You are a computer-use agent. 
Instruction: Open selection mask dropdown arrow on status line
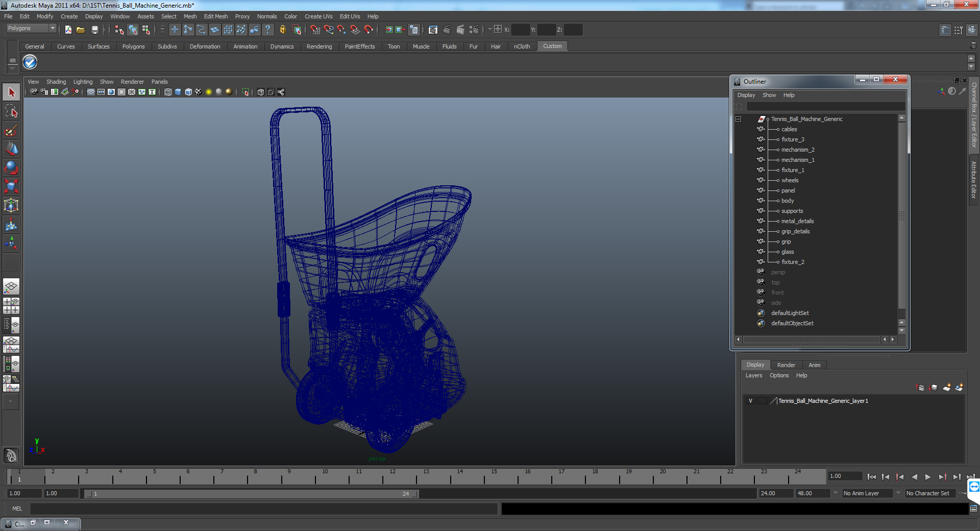162,30
